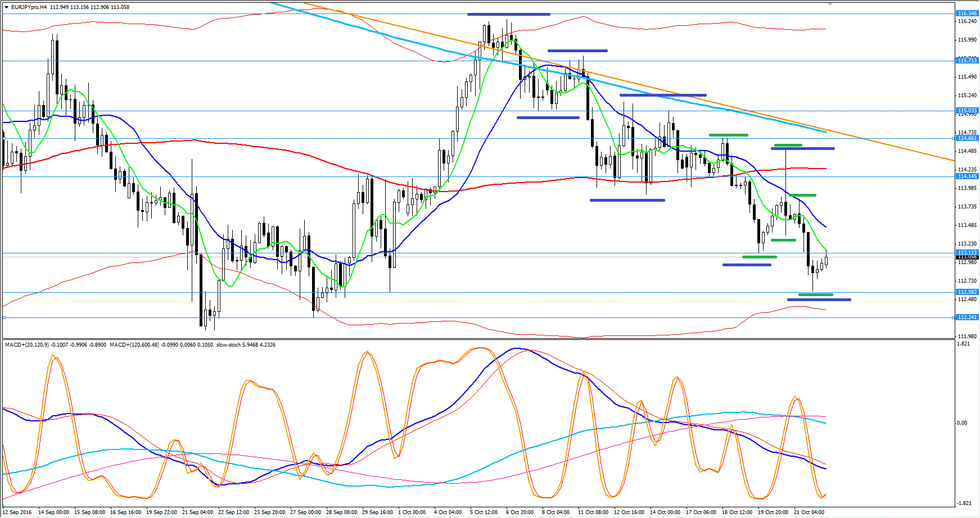Click the 8 Oct 04:00 time label
The height and width of the screenshot is (518, 980).
[556, 512]
